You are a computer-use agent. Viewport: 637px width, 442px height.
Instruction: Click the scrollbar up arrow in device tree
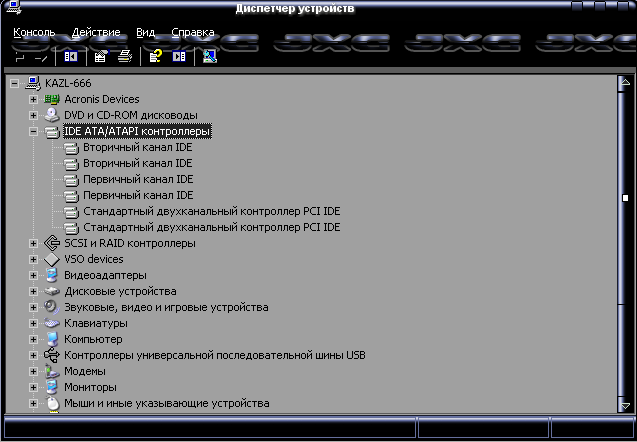click(625, 82)
